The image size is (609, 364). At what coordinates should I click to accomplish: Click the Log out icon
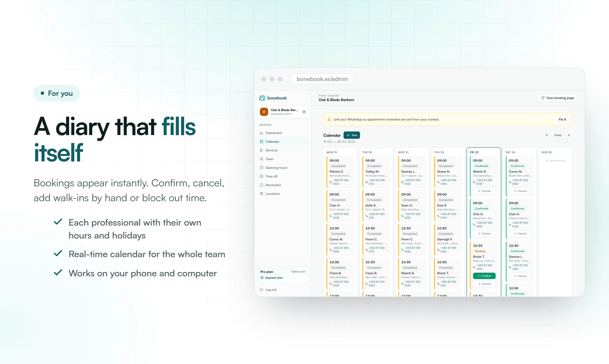261,290
